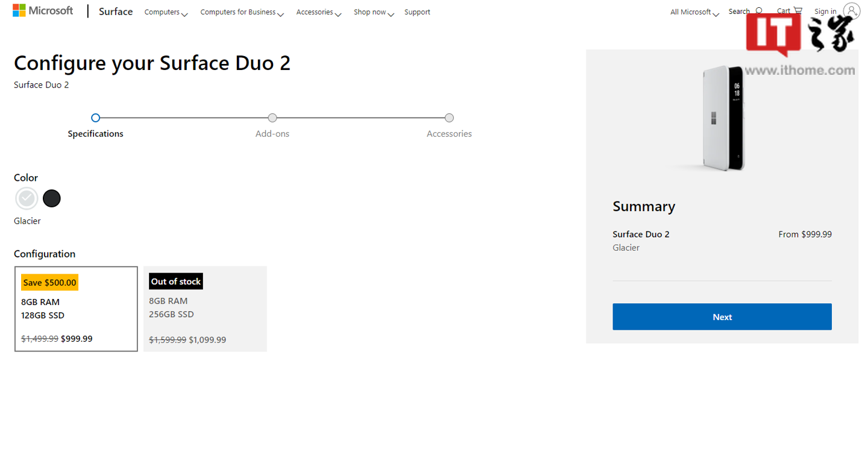Open the Surface brand link
Viewport: 868px width, 454px height.
coord(116,11)
